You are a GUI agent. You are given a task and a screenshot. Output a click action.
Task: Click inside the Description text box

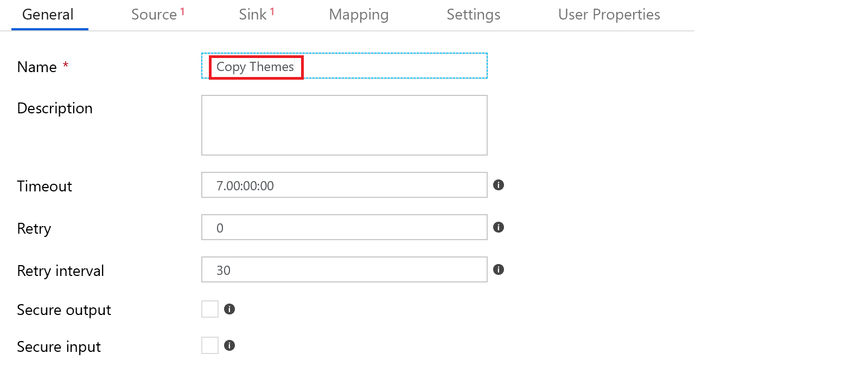[x=344, y=125]
